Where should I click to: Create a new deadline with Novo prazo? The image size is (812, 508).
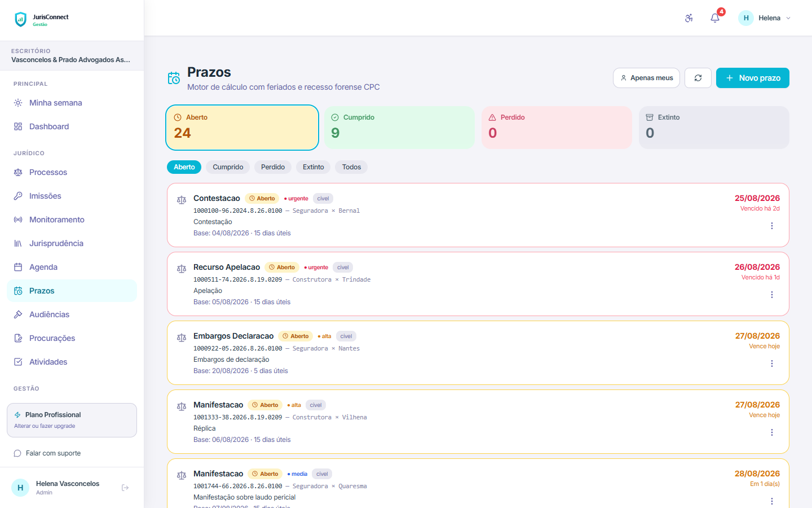[x=753, y=78]
